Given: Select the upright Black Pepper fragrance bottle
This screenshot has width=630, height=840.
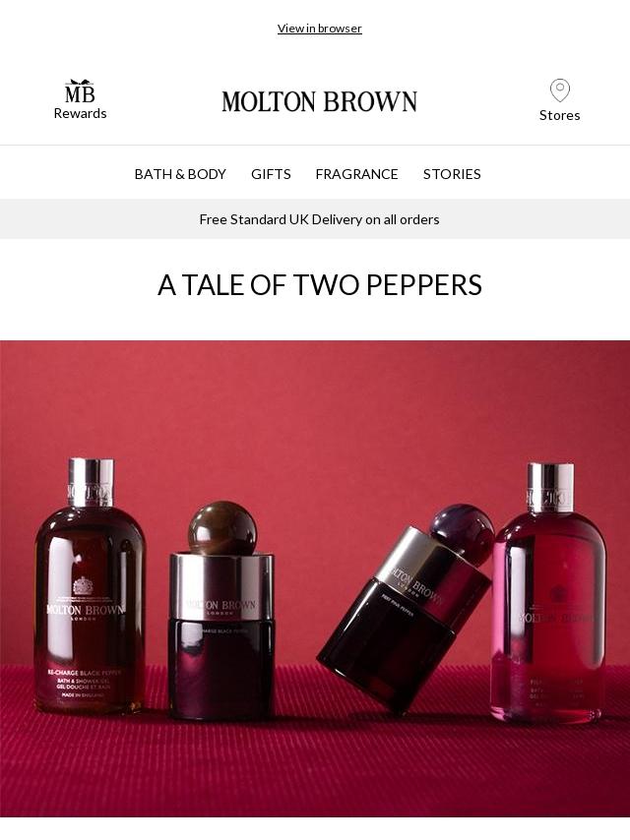Looking at the screenshot, I should [x=221, y=611].
